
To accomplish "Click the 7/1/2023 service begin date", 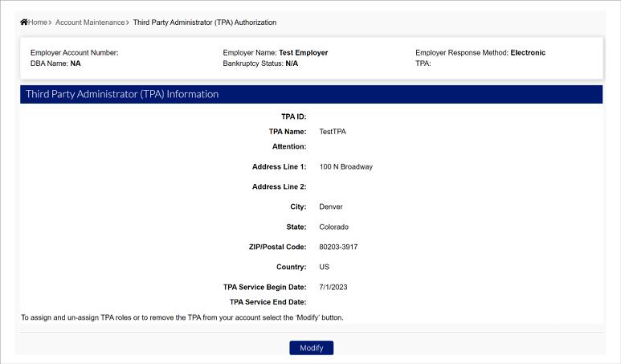I will pyautogui.click(x=333, y=287).
